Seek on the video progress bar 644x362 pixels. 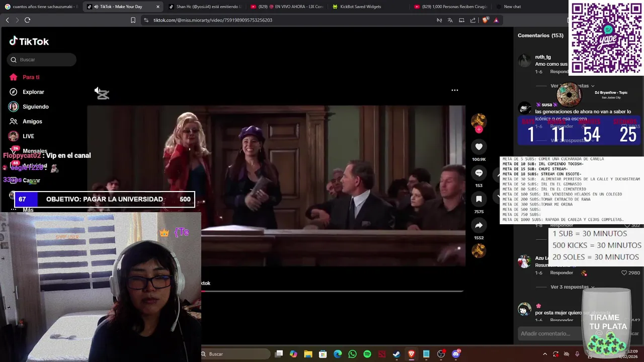[x=332, y=291]
